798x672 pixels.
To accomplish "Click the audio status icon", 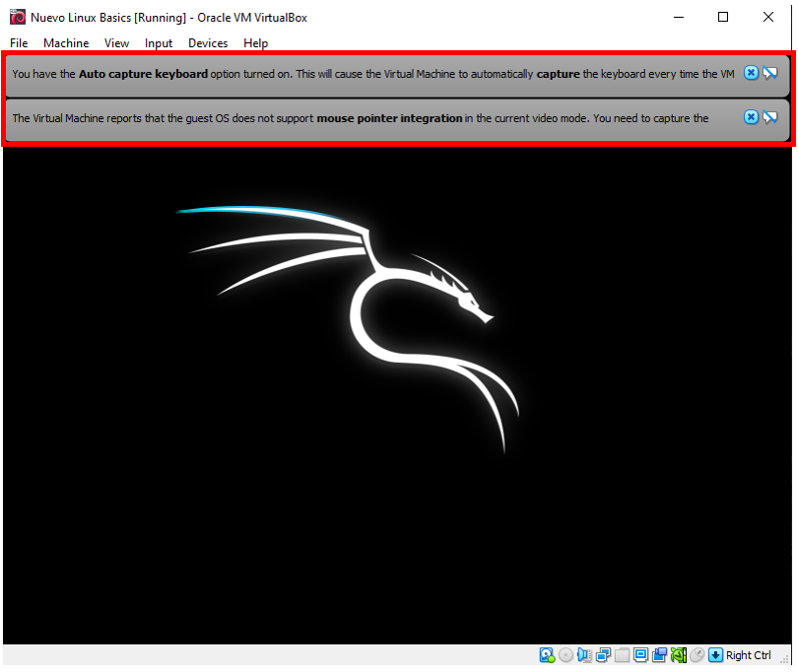I will point(584,654).
